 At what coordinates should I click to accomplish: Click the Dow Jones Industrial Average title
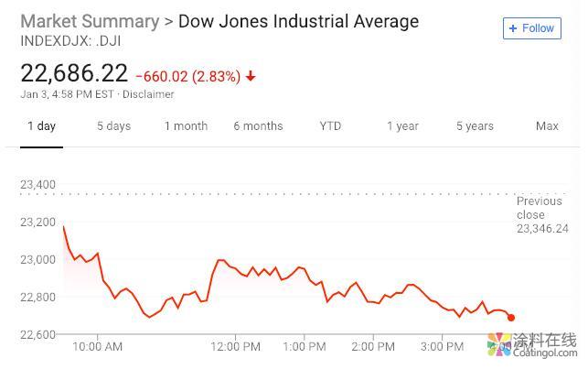pos(298,20)
